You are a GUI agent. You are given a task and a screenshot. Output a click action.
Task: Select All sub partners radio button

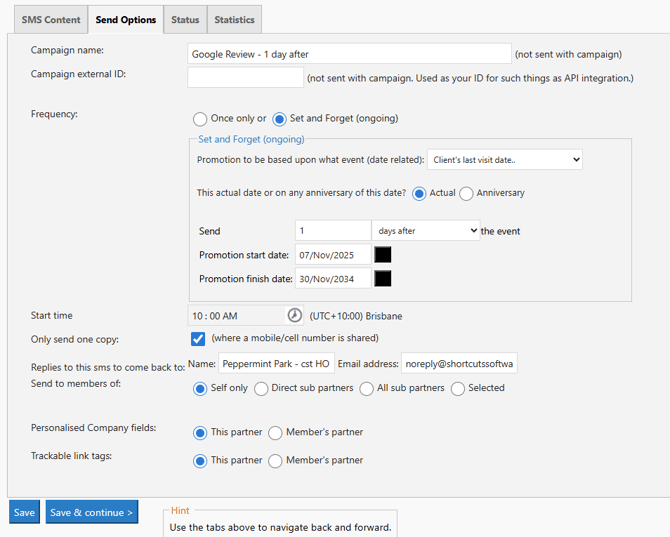pyautogui.click(x=367, y=389)
